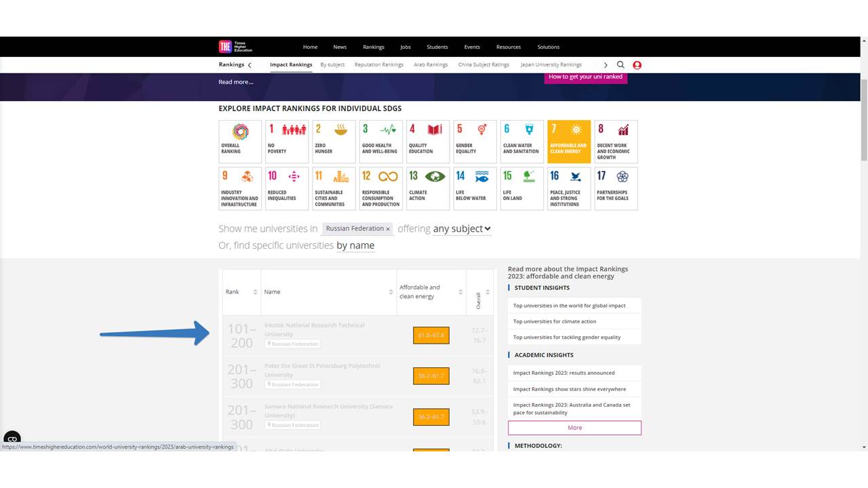The width and height of the screenshot is (868, 488).
Task: Select SDG 11 Sustainable Cities and Communities tile
Action: click(x=334, y=188)
